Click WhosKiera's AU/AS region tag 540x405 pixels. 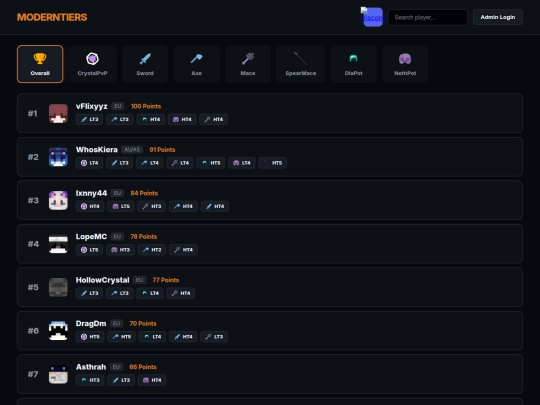(132, 150)
